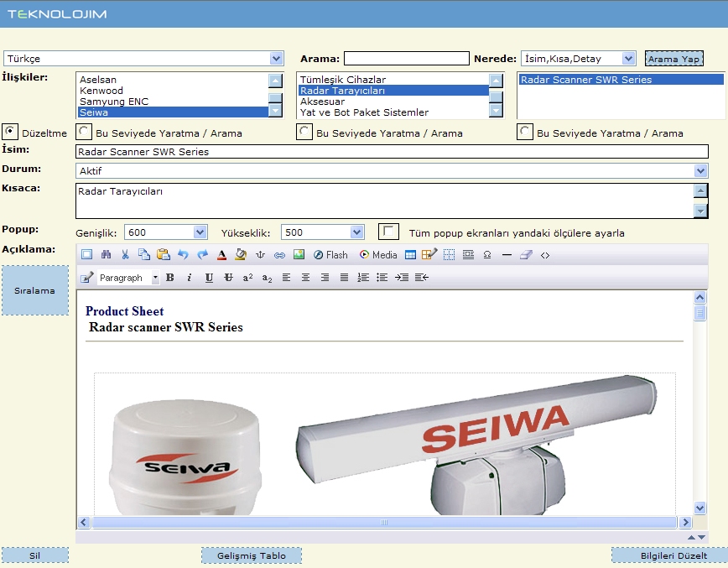Insert Flash content
This screenshot has height=568, width=728.
[x=330, y=254]
